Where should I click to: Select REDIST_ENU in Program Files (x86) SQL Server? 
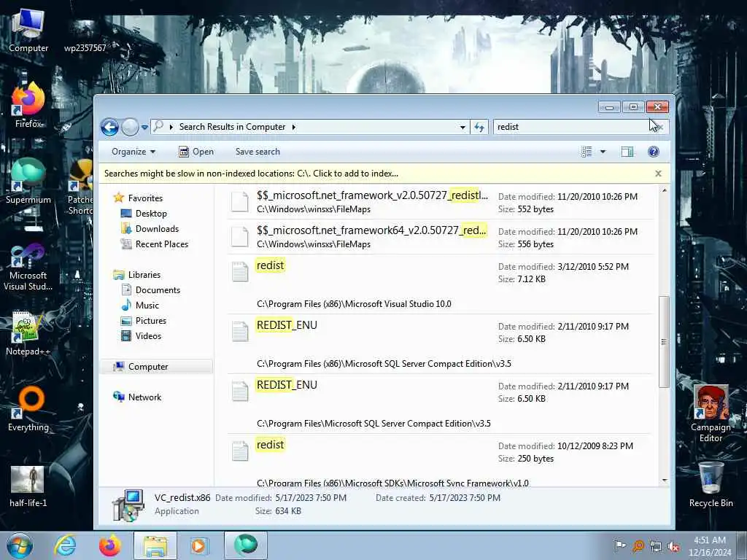[439, 344]
